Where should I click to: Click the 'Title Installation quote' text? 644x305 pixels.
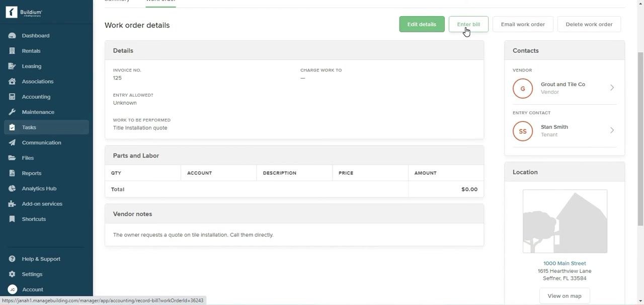point(140,128)
